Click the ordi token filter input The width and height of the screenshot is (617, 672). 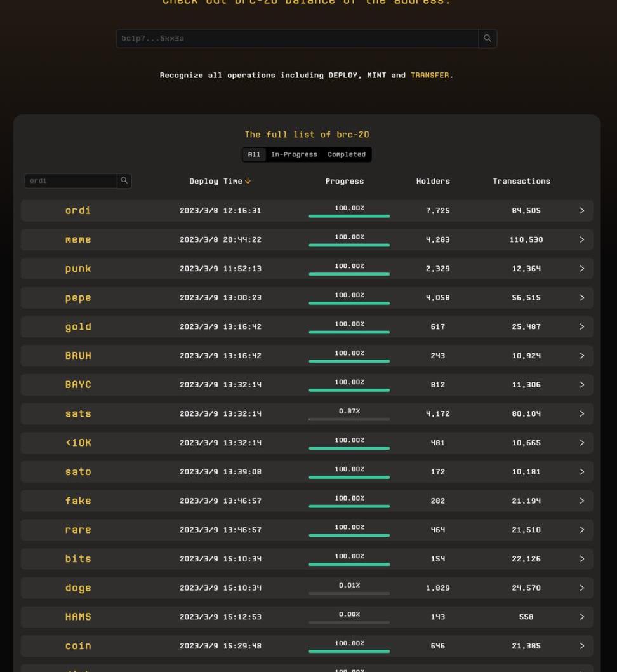[70, 181]
